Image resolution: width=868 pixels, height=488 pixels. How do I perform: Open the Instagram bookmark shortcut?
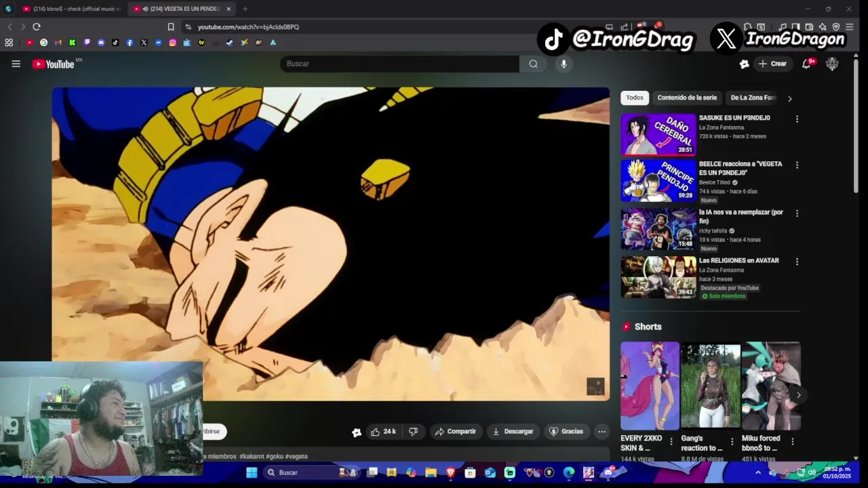(173, 43)
